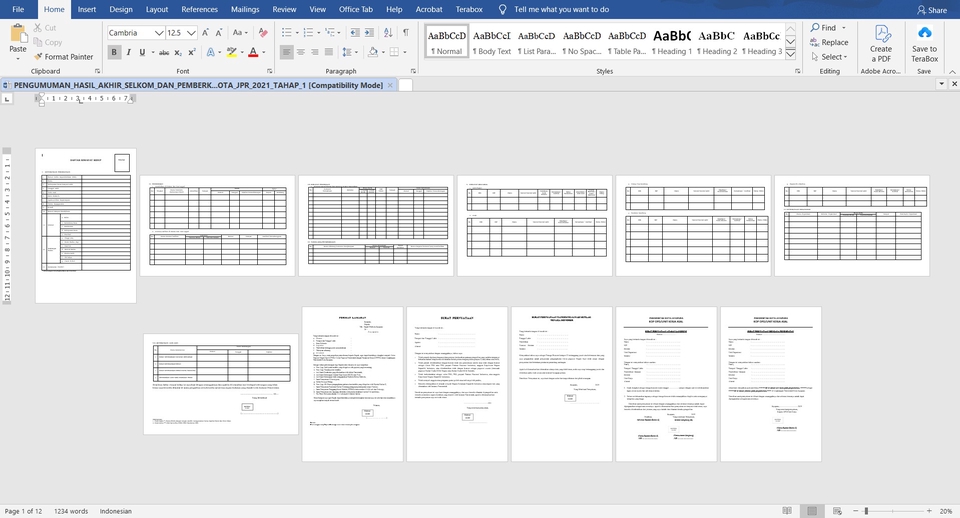This screenshot has width=960, height=518.
Task: Copy the selection to clipboard
Action: click(x=47, y=42)
